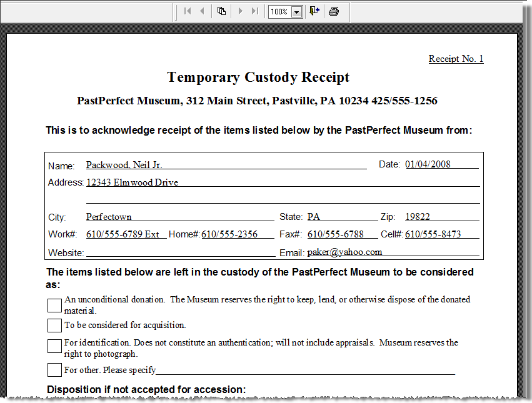The height and width of the screenshot is (403, 532).
Task: Mark the 'For other. Please specify' checkbox
Action: click(54, 370)
